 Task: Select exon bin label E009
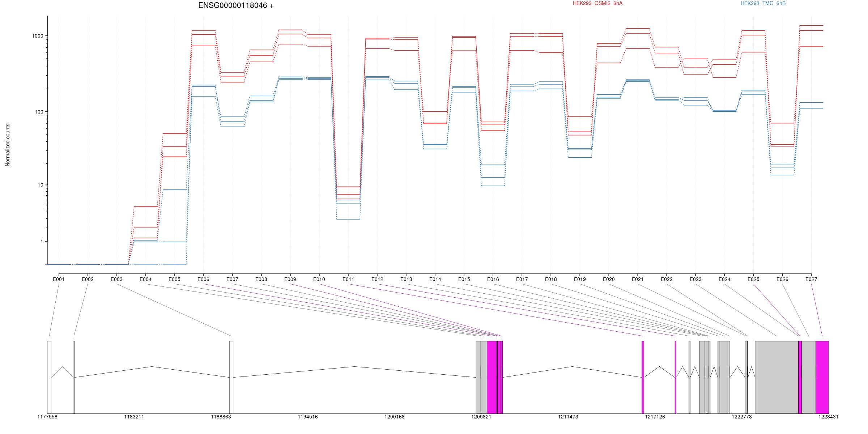point(290,279)
